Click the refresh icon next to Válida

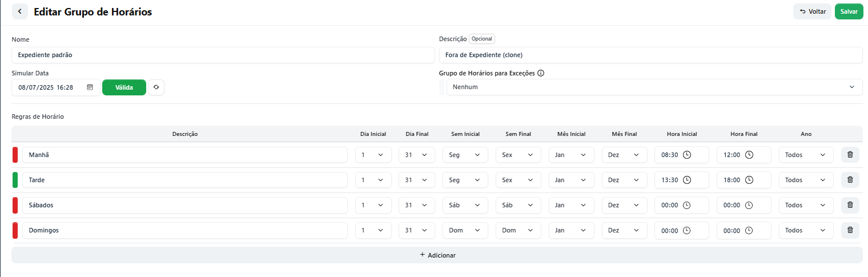(156, 87)
